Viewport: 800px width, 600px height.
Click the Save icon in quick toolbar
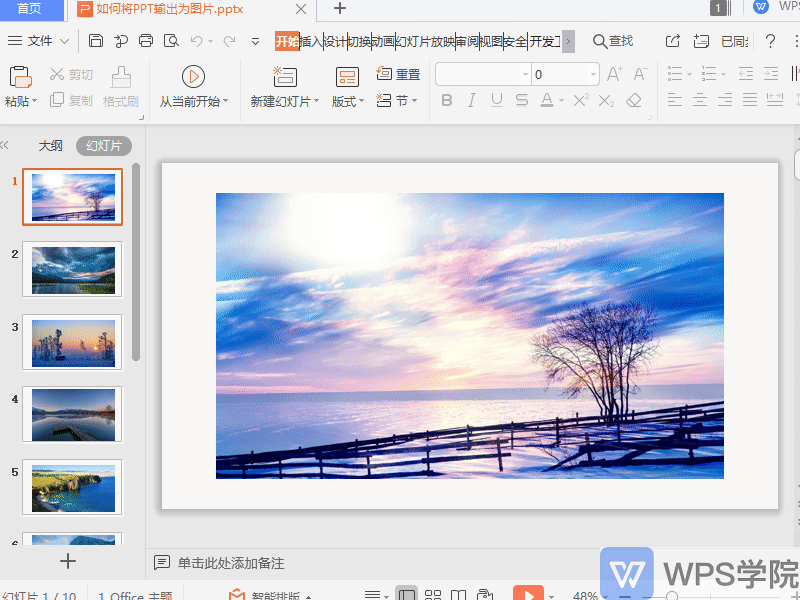96,41
